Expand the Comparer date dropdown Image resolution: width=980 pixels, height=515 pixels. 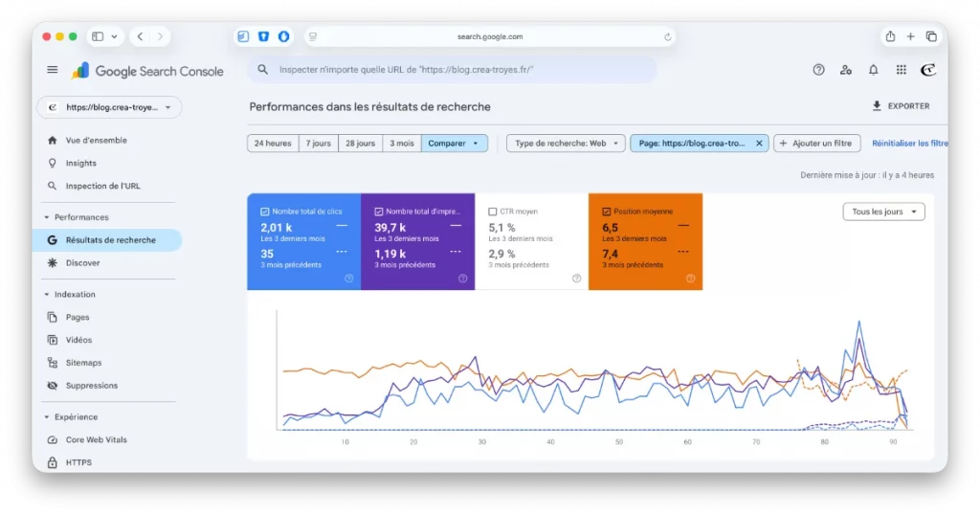[454, 144]
